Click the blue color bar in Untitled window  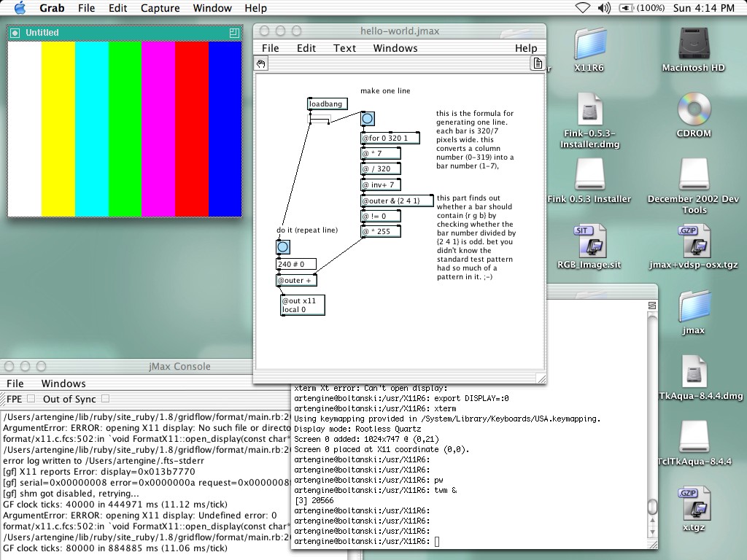tap(225, 129)
